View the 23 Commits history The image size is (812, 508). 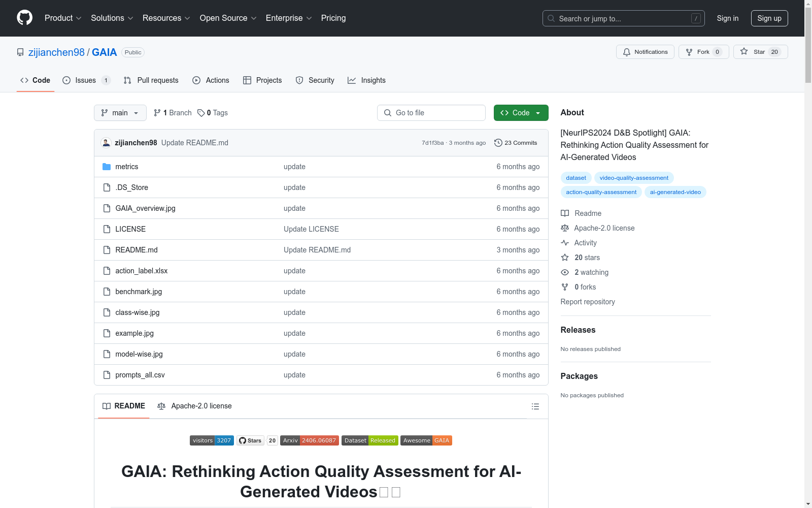(516, 143)
